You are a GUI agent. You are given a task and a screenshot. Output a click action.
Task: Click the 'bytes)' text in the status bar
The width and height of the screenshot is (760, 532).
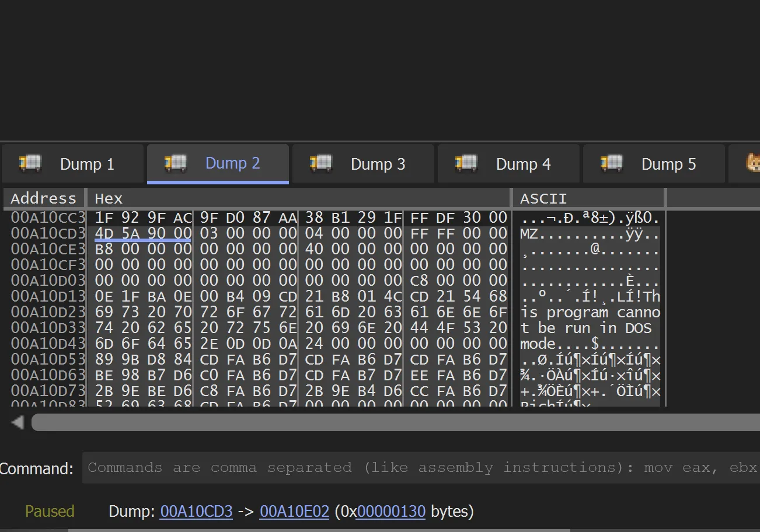pos(452,512)
